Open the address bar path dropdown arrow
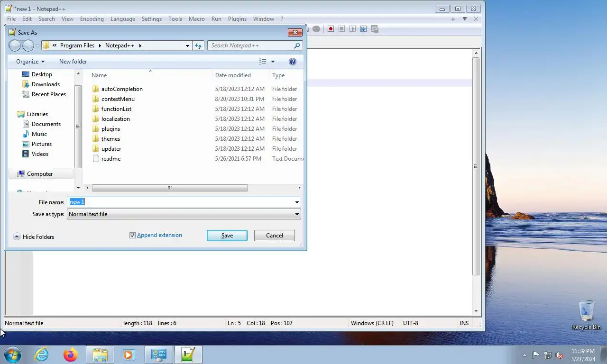The image size is (607, 364). tap(187, 45)
